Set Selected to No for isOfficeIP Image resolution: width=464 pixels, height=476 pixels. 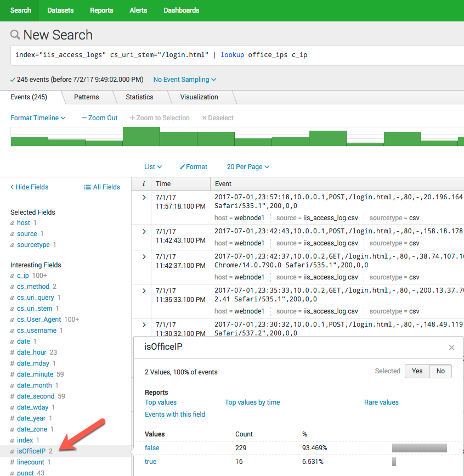coord(440,371)
